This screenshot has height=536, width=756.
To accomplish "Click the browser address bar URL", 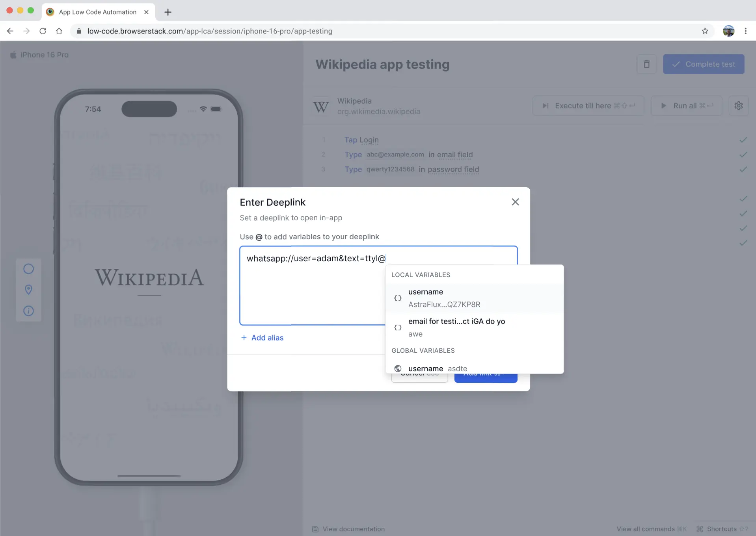I will pyautogui.click(x=210, y=31).
